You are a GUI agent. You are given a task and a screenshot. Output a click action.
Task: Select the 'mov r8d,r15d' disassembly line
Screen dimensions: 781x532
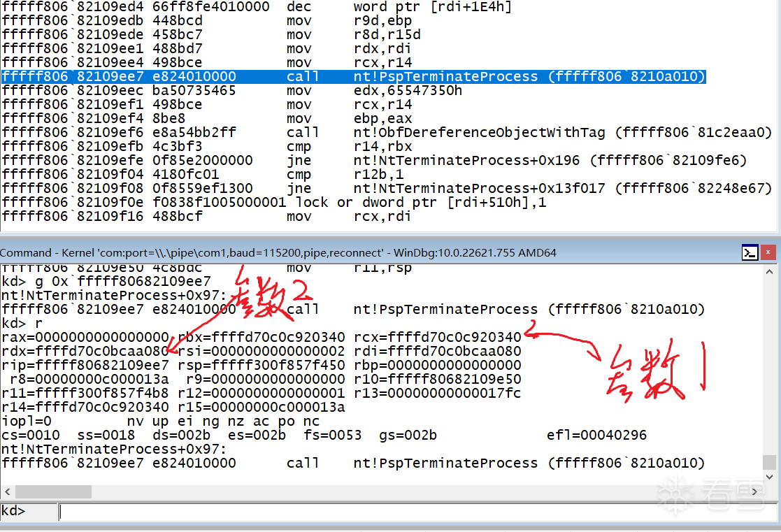(211, 34)
